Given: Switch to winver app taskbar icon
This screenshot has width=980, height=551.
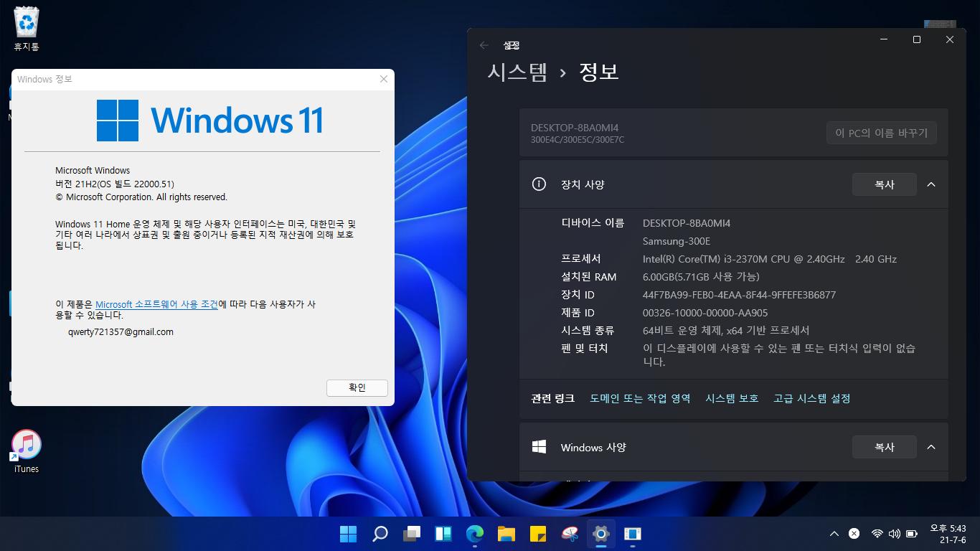Looking at the screenshot, I should point(633,534).
